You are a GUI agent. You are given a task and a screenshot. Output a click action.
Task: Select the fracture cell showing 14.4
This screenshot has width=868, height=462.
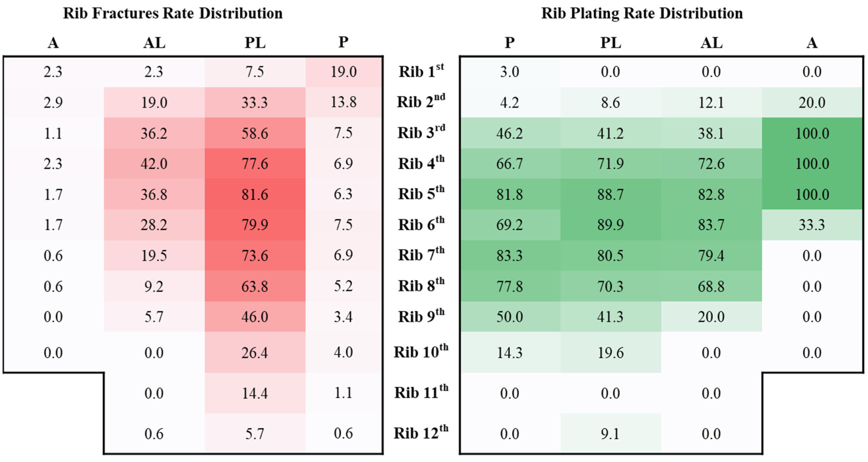tap(255, 393)
